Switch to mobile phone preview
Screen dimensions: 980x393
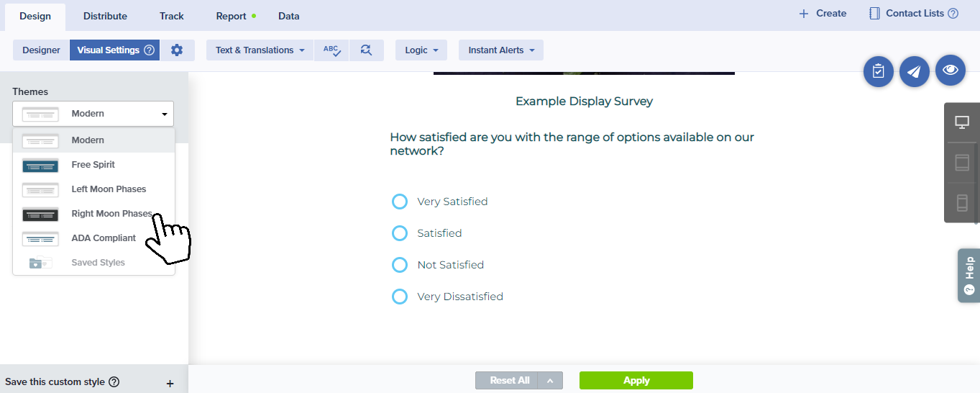coord(962,203)
